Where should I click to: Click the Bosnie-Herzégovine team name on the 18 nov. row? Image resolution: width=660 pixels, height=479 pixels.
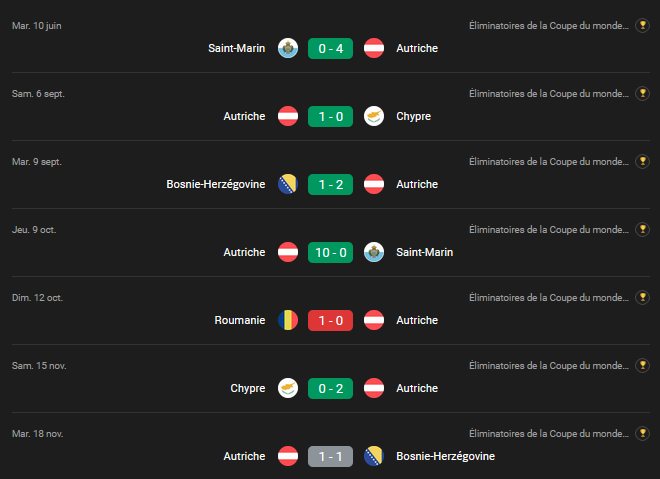point(445,456)
